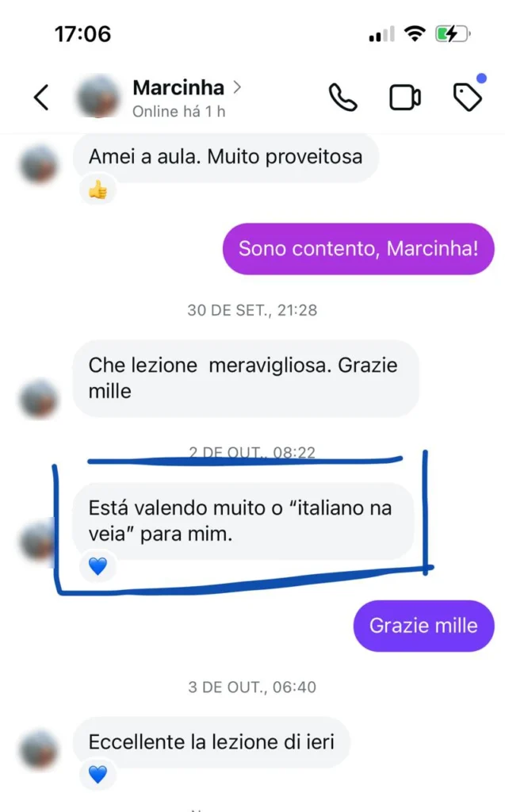Select the 'Che lezione meravigliosa' message

(246, 378)
